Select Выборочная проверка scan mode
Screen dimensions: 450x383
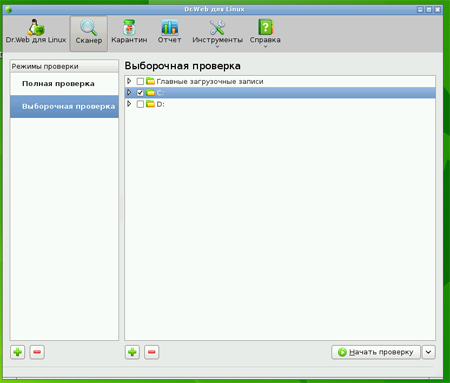point(64,106)
